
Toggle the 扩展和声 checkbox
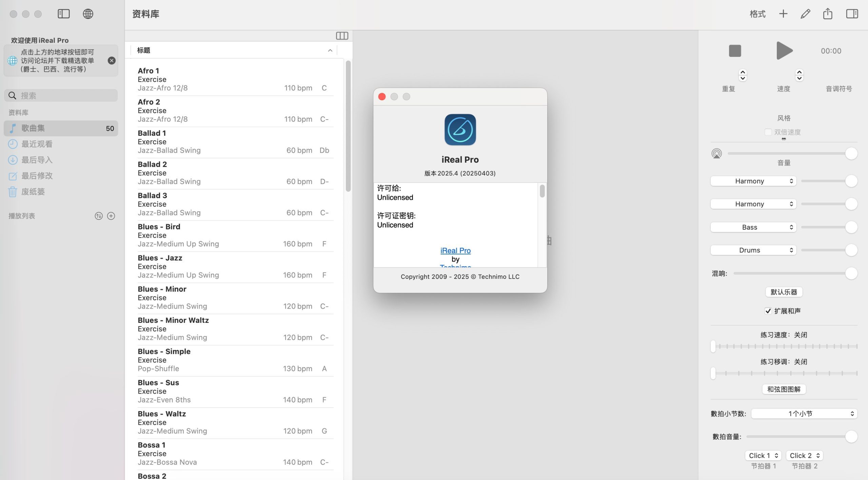coord(768,311)
